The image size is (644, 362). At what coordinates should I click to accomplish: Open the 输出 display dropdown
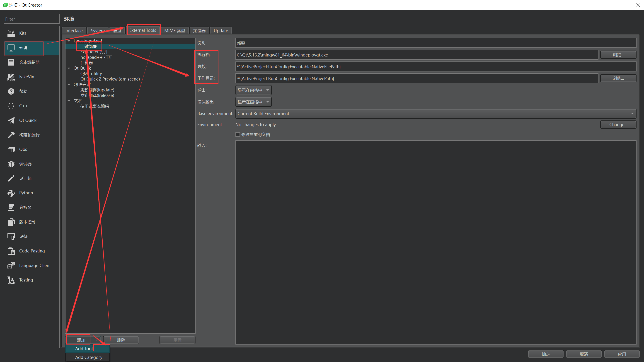point(253,90)
